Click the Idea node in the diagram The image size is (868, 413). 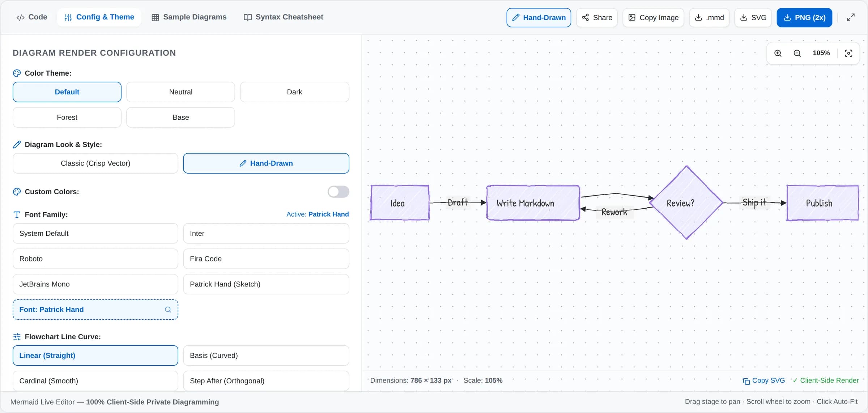tap(400, 203)
